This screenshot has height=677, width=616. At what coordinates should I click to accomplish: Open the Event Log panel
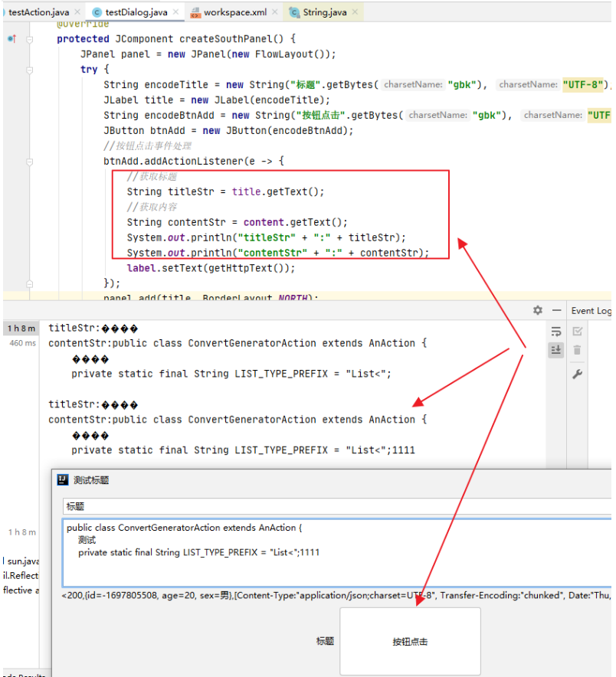[x=591, y=311]
